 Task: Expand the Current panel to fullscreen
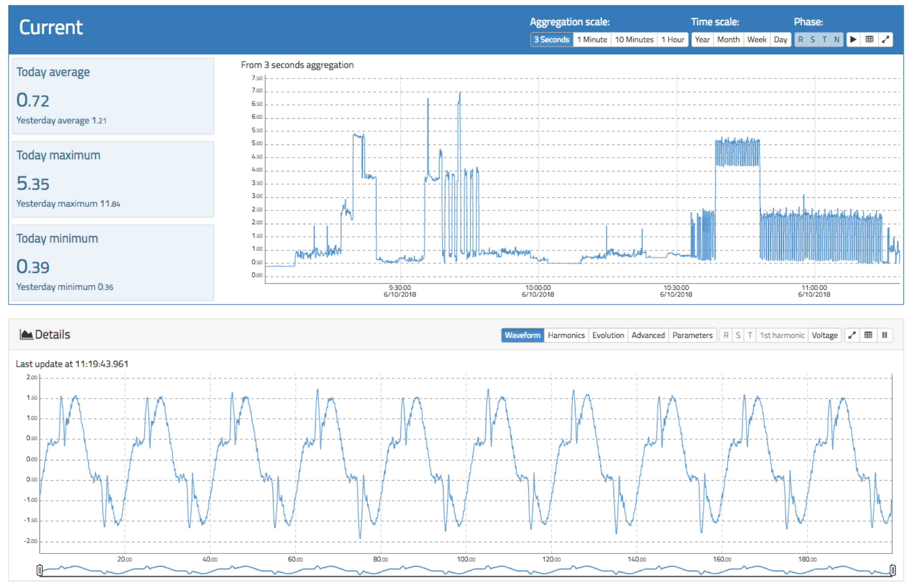[885, 39]
